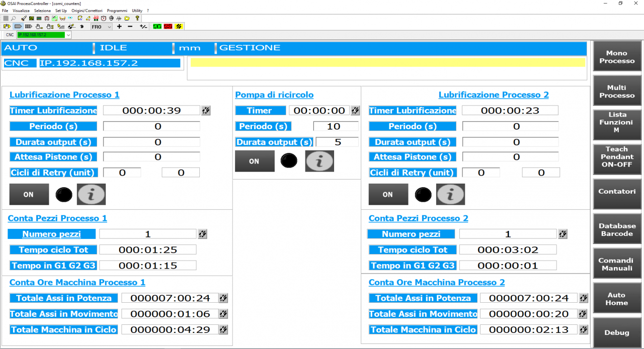Open the Origini/Correttori menu
Screen dimensions: 644x349
click(87, 10)
